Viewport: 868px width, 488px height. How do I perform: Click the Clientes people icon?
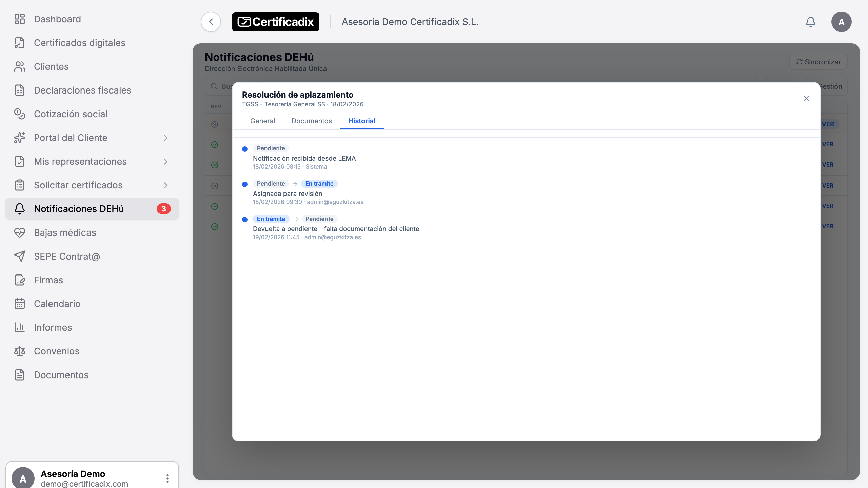[x=20, y=66]
